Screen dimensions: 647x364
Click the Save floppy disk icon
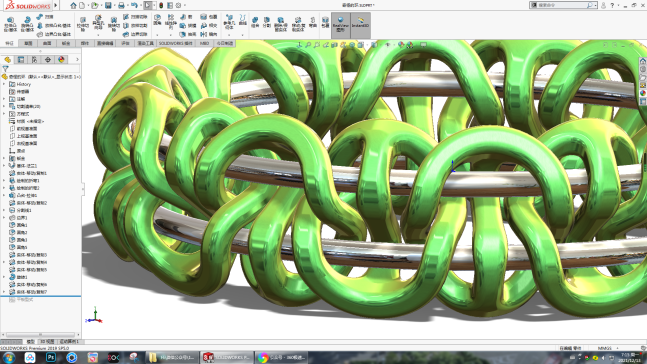(x=108, y=5)
